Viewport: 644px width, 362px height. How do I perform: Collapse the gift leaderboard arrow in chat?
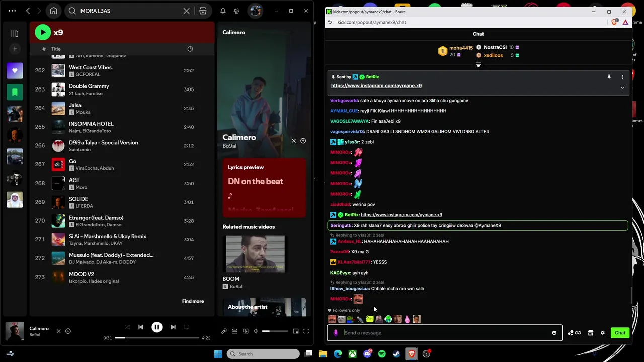point(478,65)
